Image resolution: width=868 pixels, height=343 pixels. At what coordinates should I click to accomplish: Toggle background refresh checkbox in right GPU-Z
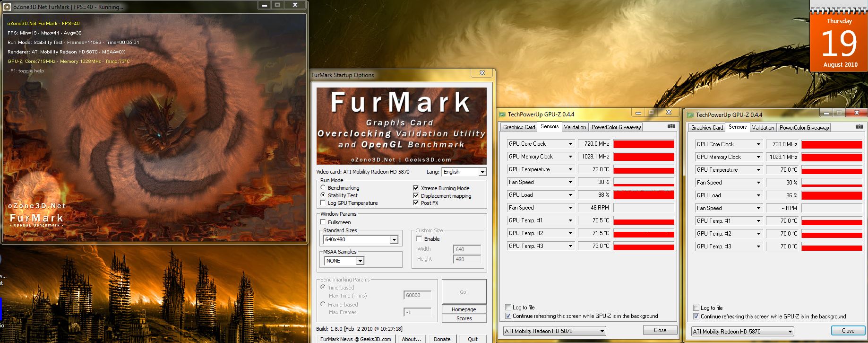coord(696,316)
